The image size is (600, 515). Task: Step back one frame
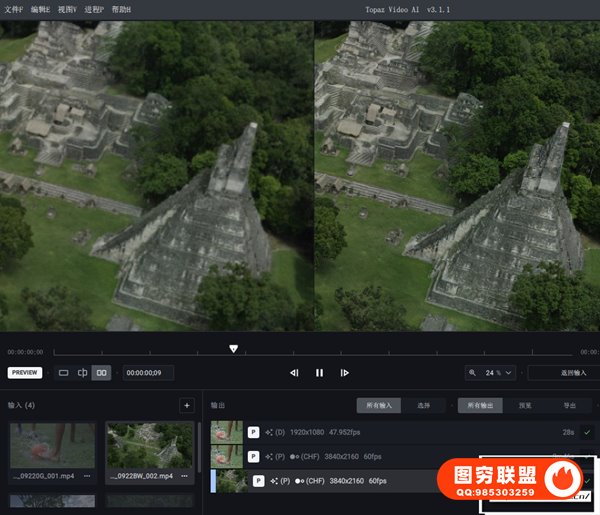[294, 373]
